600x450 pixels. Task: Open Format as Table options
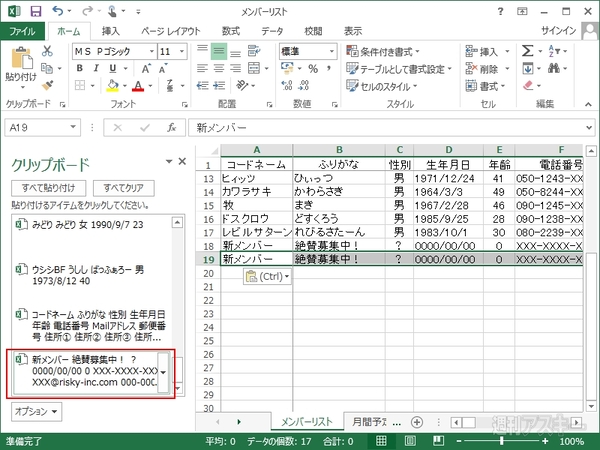point(399,69)
